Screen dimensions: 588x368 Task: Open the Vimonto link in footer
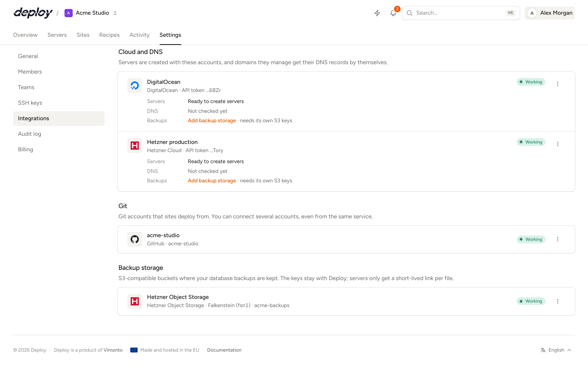click(113, 350)
